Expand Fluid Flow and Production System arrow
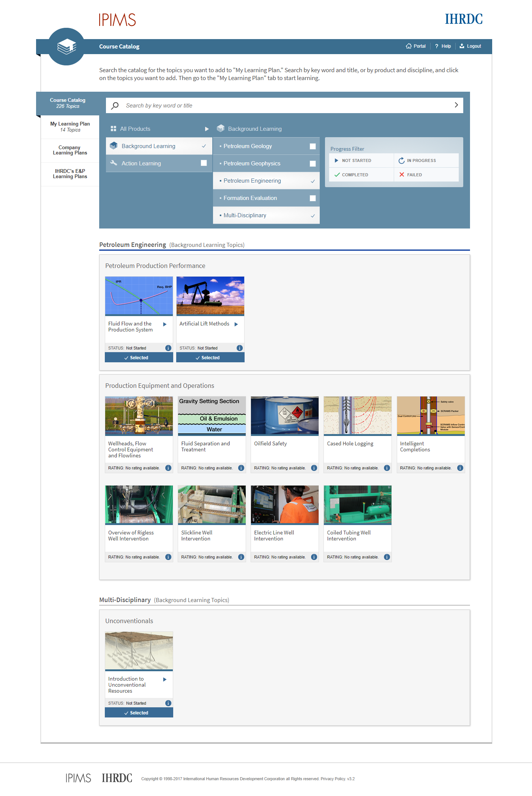Image resolution: width=532 pixels, height=796 pixels. click(x=165, y=324)
